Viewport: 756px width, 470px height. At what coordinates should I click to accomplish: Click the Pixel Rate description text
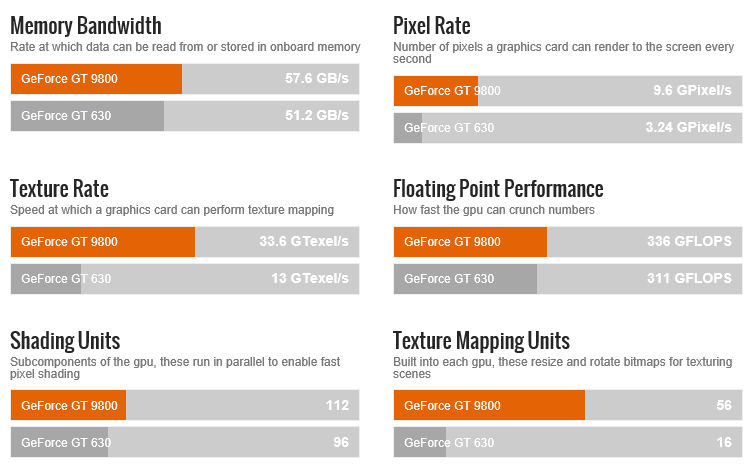pos(564,53)
